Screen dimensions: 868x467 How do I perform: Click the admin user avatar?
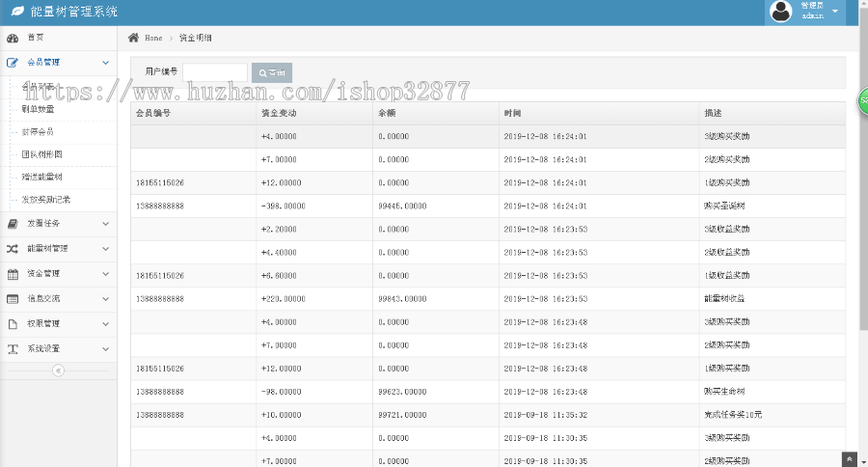[781, 12]
